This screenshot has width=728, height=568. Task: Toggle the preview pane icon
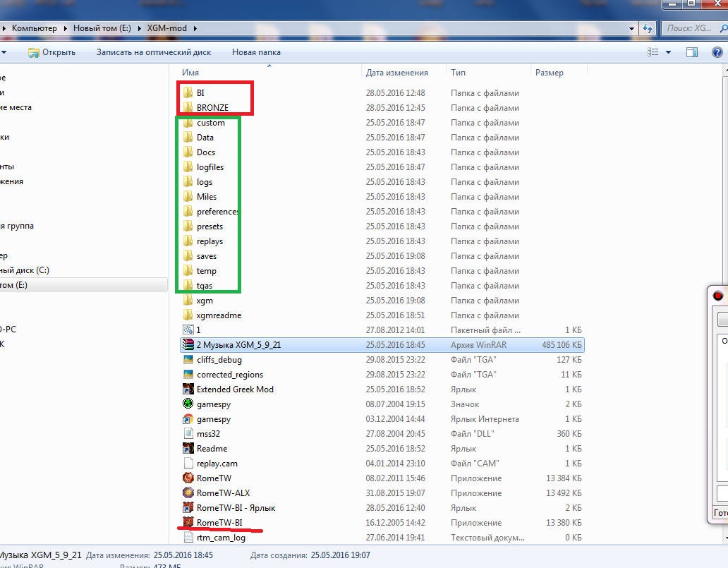(x=692, y=52)
